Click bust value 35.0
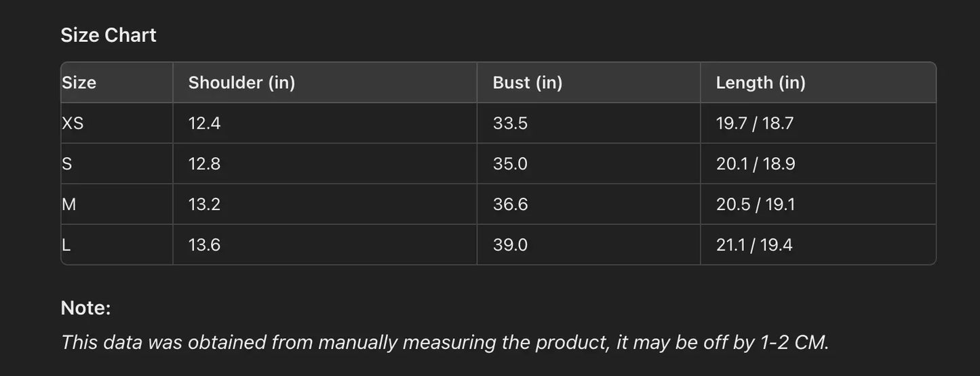The height and width of the screenshot is (376, 980). click(510, 164)
